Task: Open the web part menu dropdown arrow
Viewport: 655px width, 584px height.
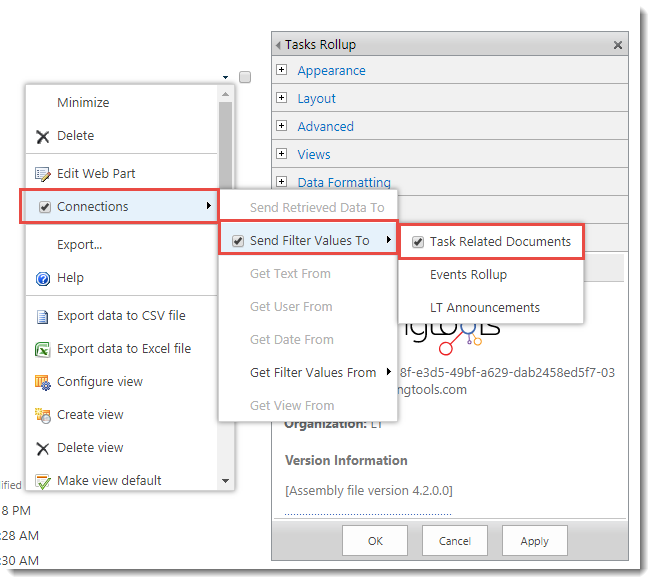Action: (226, 77)
